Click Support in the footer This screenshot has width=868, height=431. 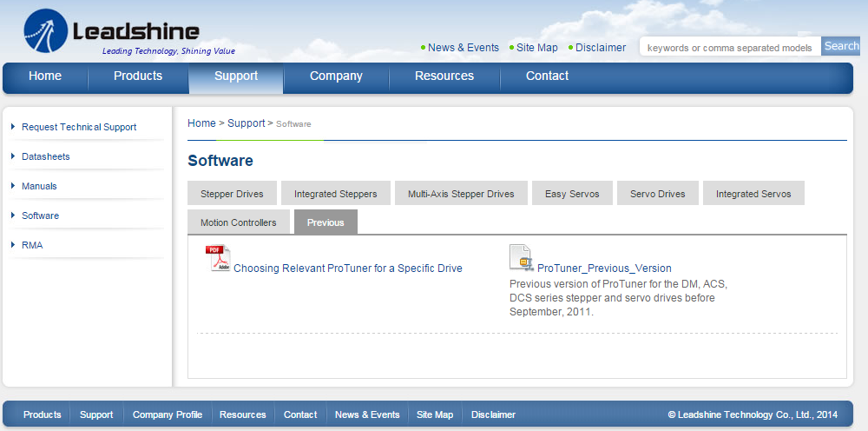(x=96, y=414)
